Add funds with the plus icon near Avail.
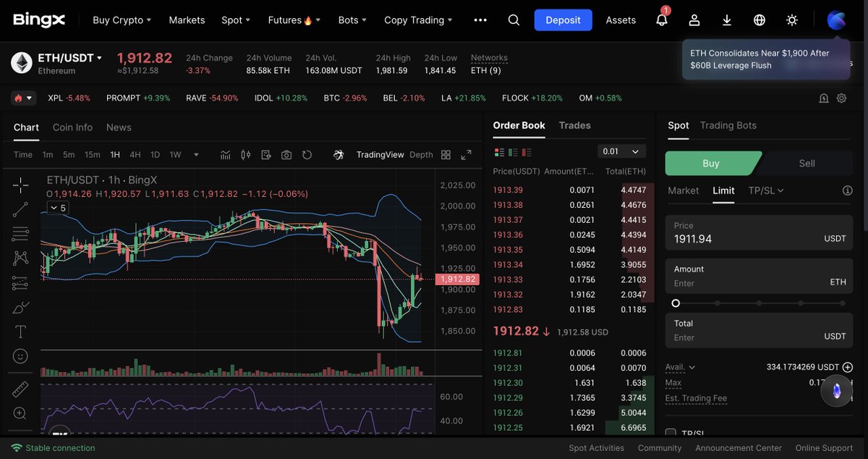The width and height of the screenshot is (868, 459). (x=848, y=367)
